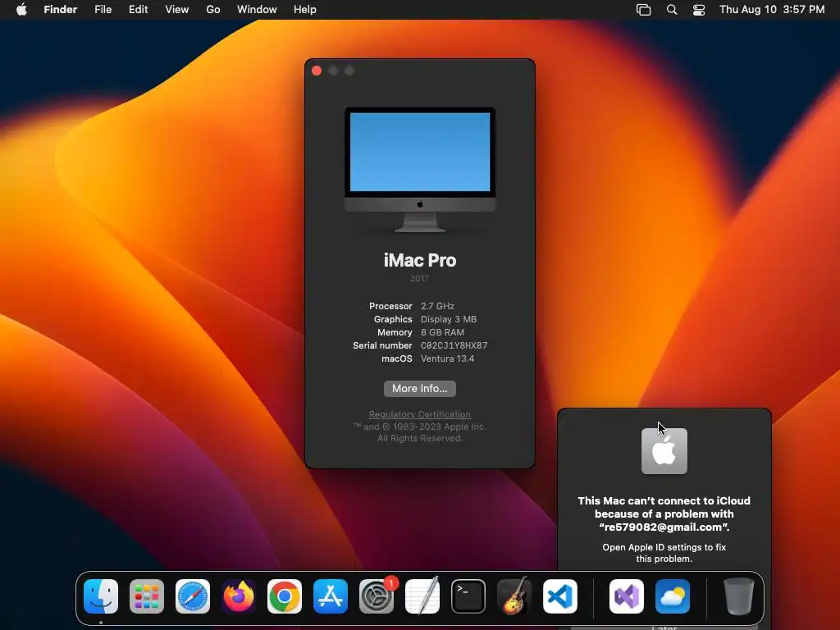840x630 pixels.
Task: Click the Display 3 MB graphics value
Action: 449,319
